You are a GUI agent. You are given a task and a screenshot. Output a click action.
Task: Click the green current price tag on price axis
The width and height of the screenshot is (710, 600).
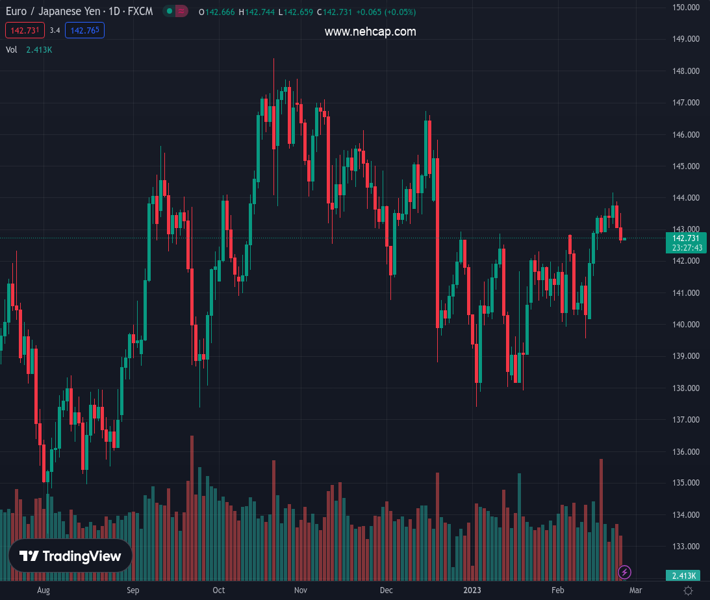pyautogui.click(x=685, y=242)
